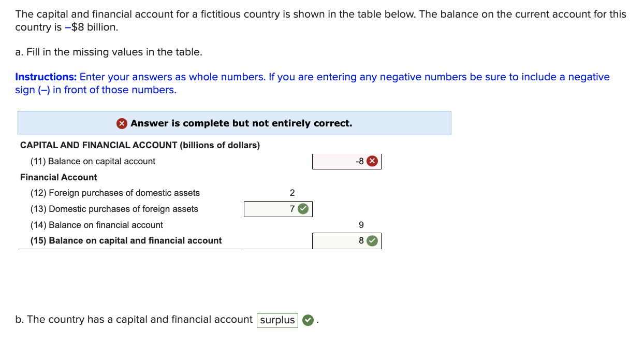Click the green checkmark beside surplus
The height and width of the screenshot is (342, 644).
(308, 320)
